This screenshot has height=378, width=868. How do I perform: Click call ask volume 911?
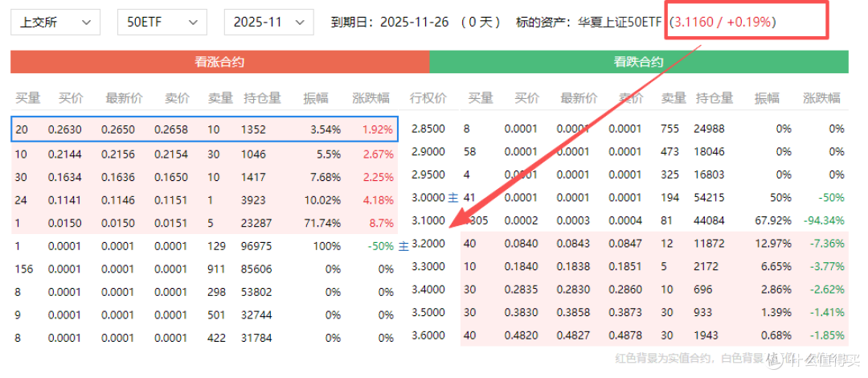pos(216,269)
